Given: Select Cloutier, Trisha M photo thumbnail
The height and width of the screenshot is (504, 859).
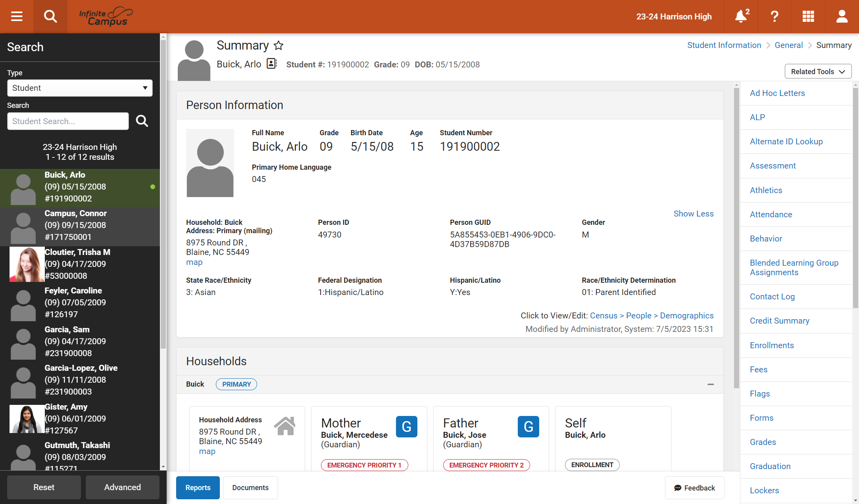Looking at the screenshot, I should (x=27, y=264).
